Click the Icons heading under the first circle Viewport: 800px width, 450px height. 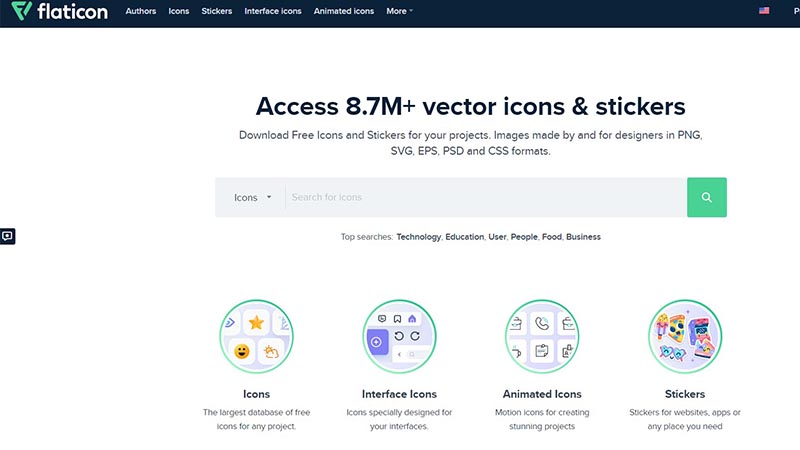click(x=256, y=394)
